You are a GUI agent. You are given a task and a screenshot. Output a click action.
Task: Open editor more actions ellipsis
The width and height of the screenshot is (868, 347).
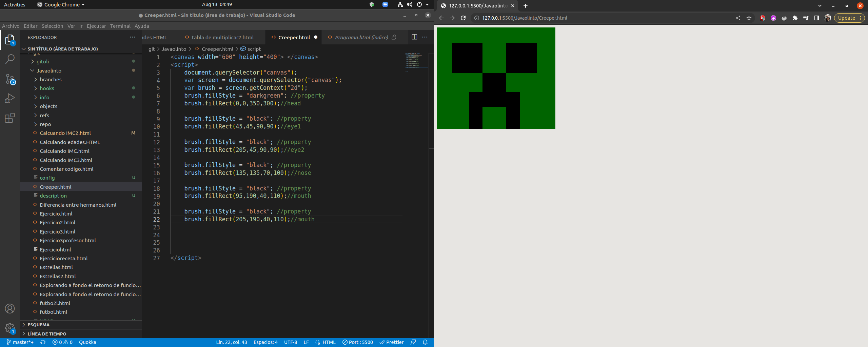tap(425, 37)
